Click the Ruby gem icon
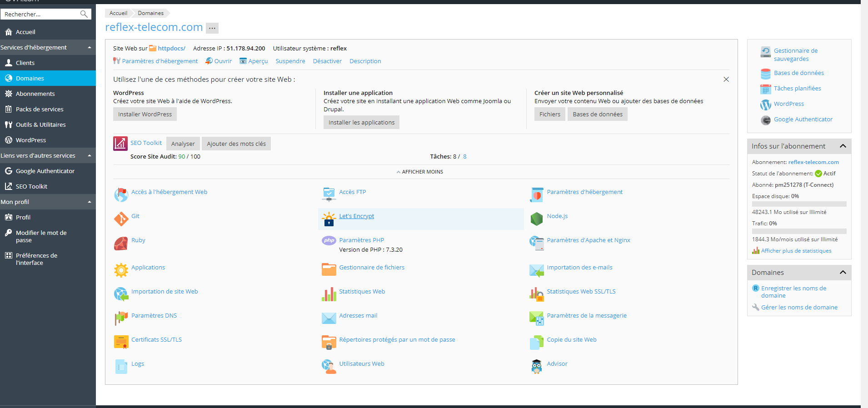The width and height of the screenshot is (868, 408). click(121, 243)
